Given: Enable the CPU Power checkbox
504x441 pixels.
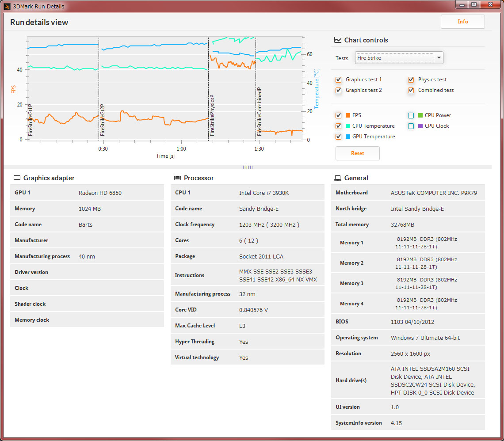Looking at the screenshot, I should (x=411, y=115).
